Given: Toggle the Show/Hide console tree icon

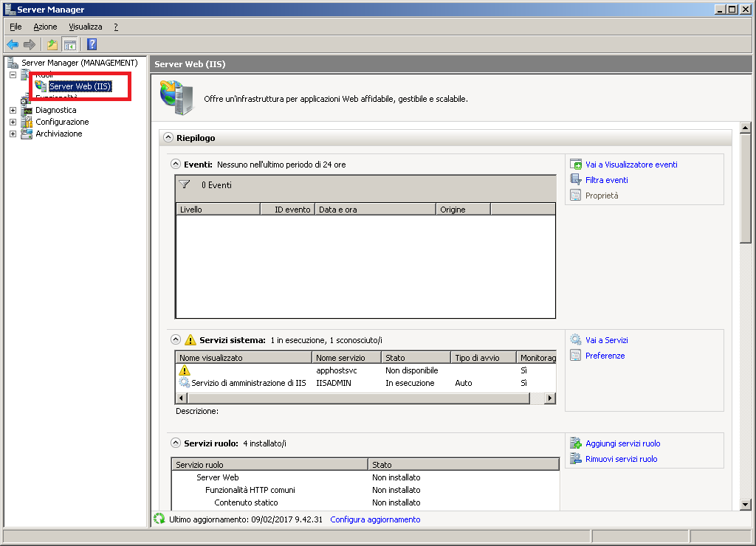Looking at the screenshot, I should tap(70, 45).
